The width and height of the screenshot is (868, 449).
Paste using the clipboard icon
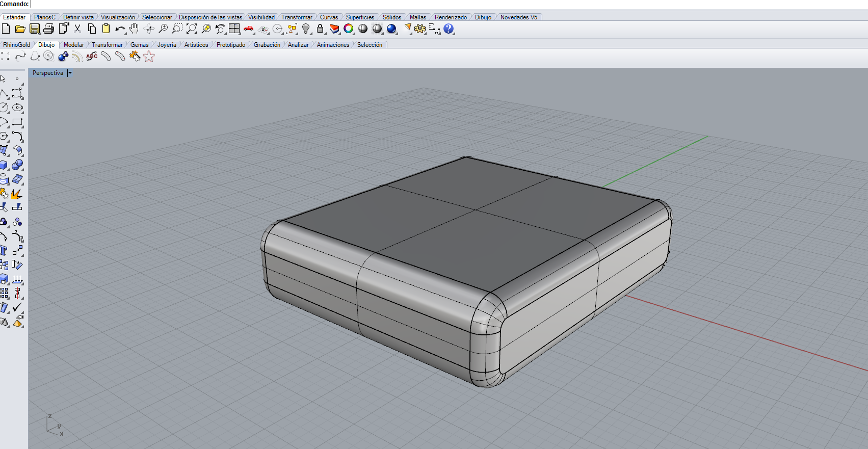106,29
